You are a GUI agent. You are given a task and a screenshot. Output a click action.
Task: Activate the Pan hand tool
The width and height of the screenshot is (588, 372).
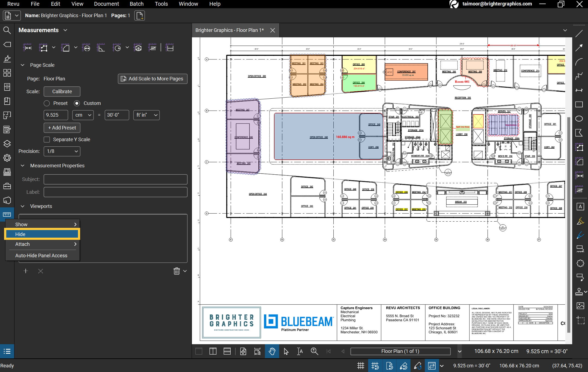point(272,351)
